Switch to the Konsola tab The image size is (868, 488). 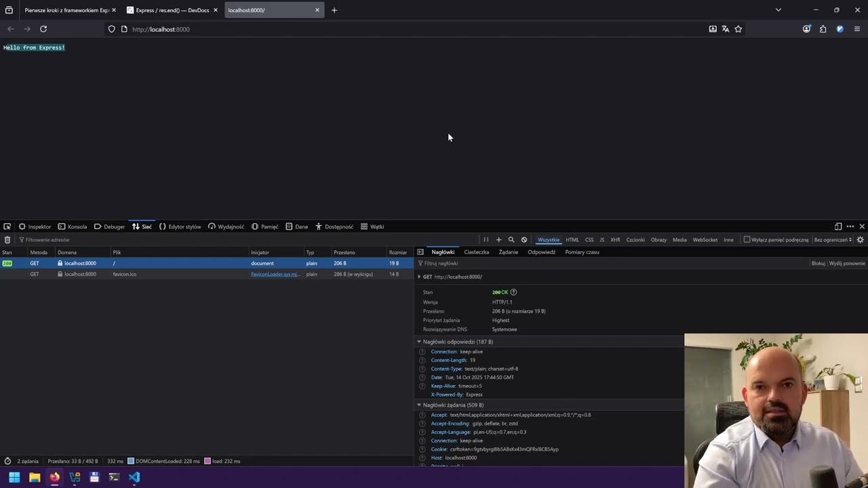[x=73, y=226]
